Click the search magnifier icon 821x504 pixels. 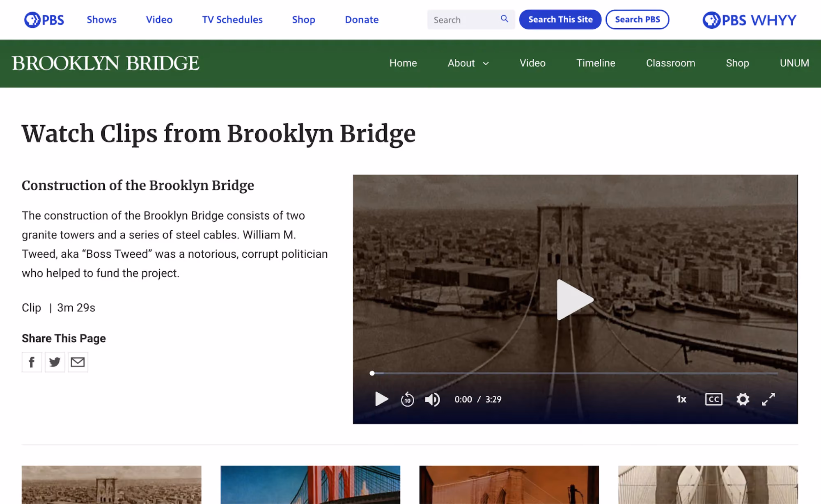point(504,19)
